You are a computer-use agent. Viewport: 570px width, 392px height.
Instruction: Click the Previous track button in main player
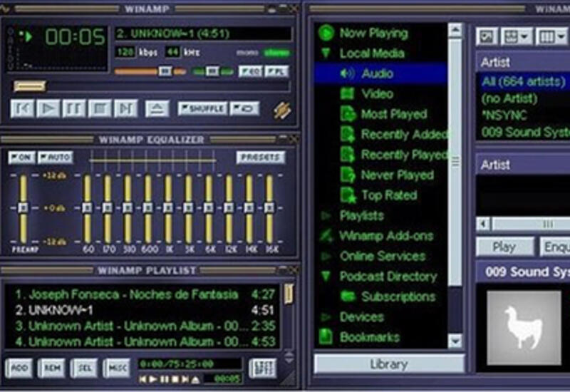click(22, 108)
